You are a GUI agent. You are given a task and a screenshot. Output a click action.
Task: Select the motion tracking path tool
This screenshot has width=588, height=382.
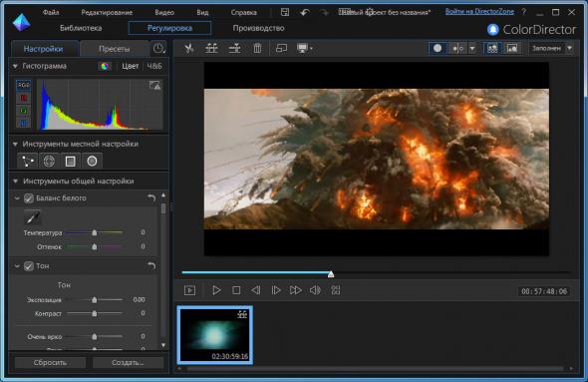(x=28, y=161)
